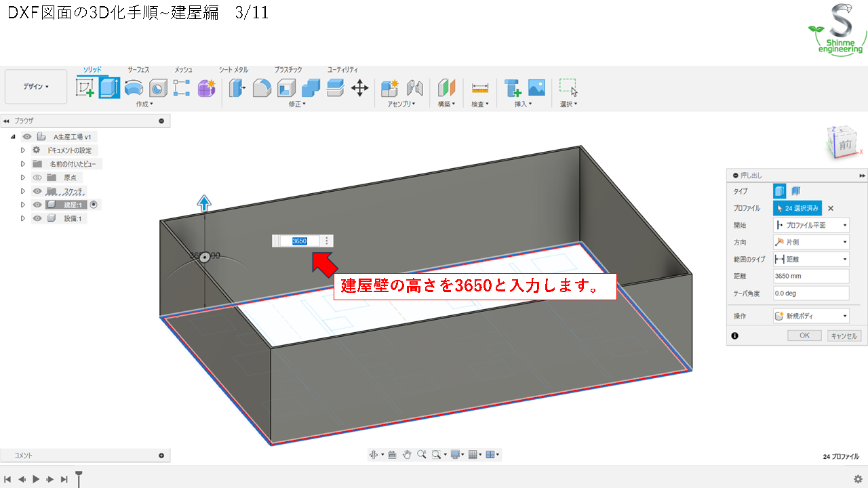Open the Measure tool under 検査
This screenshot has height=488, width=868.
(x=480, y=88)
